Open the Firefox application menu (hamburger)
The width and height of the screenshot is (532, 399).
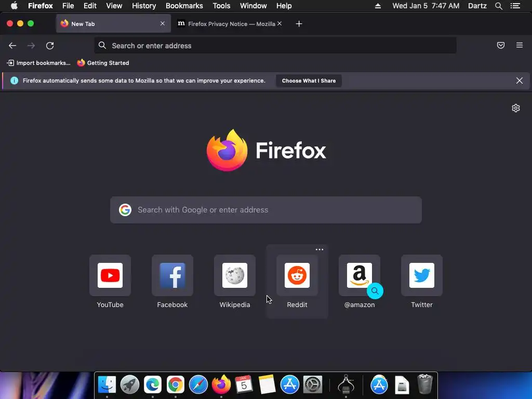519,45
